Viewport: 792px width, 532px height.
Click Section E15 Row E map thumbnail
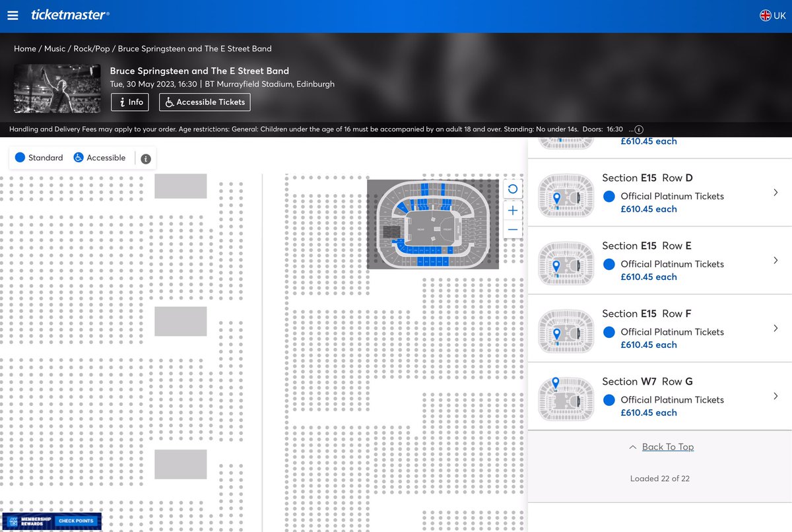pos(566,263)
